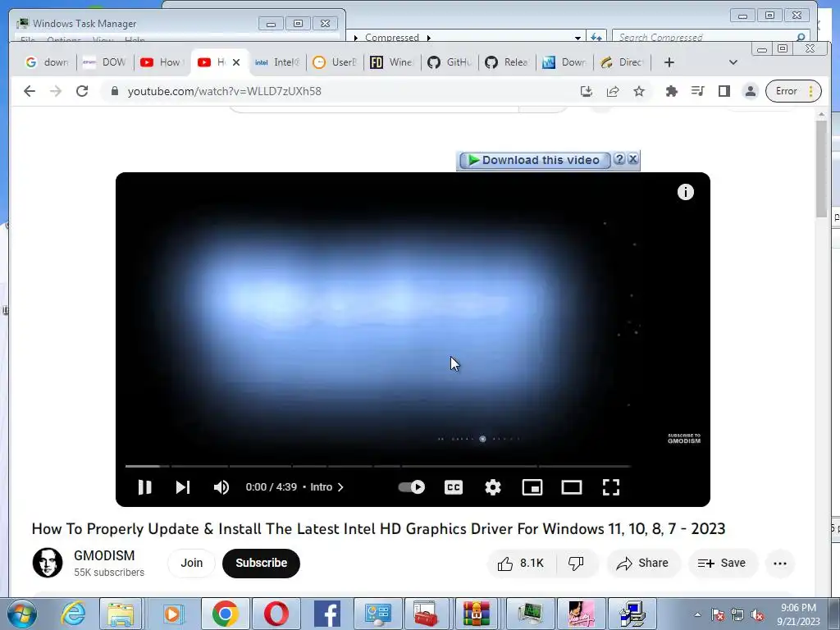This screenshot has height=630, width=840.
Task: Click the Error update button
Action: [793, 91]
